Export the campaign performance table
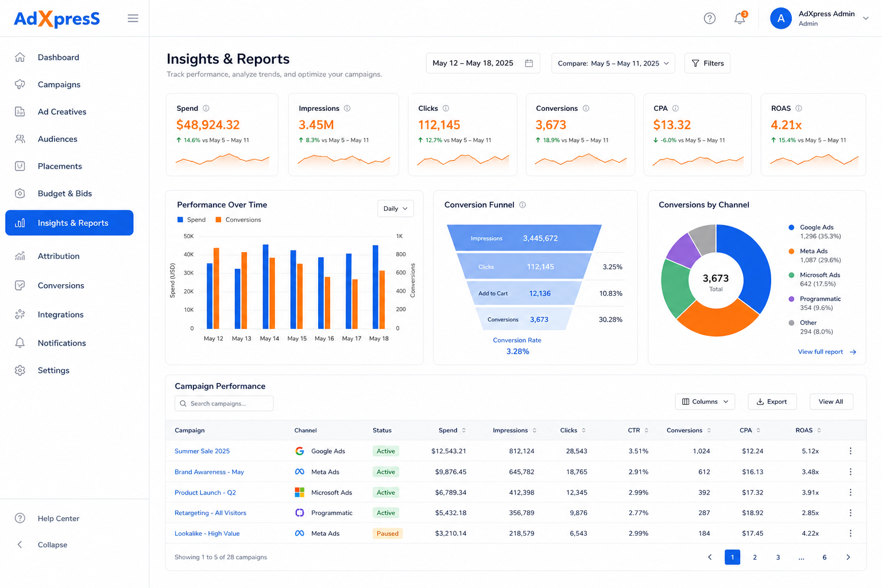 (772, 402)
